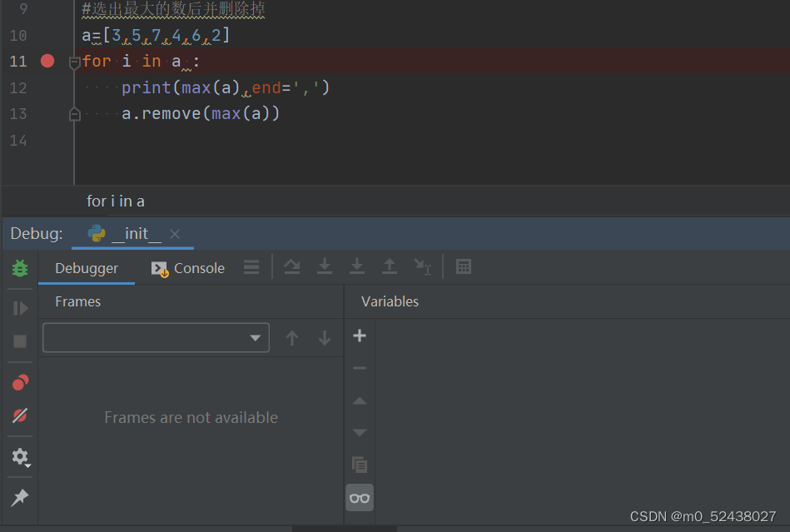
Task: Click the Run to Cursor icon
Action: pyautogui.click(x=422, y=267)
